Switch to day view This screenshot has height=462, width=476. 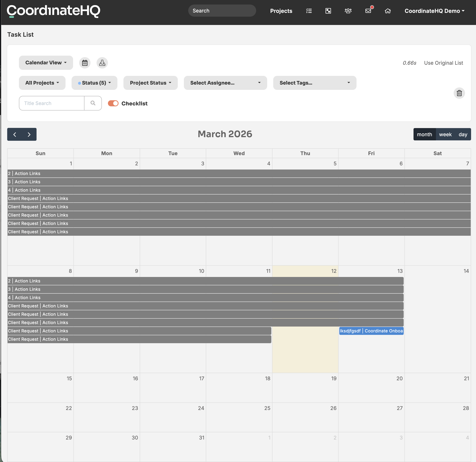pyautogui.click(x=463, y=135)
